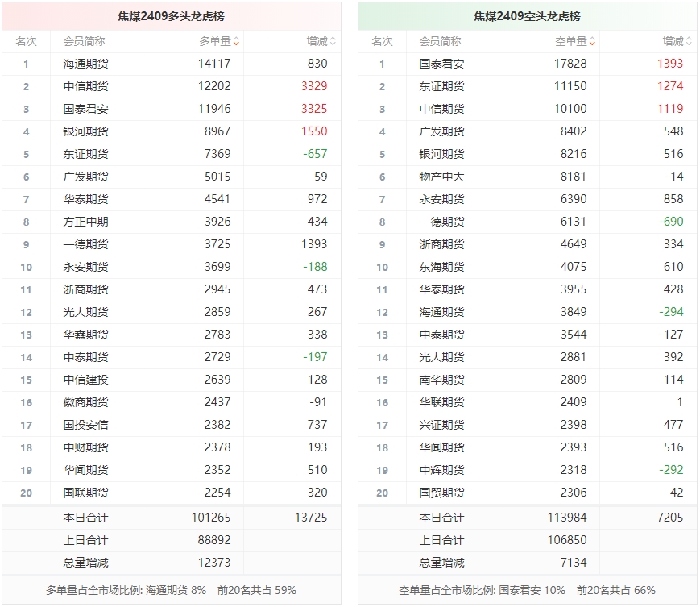Click long total change value 13725
This screenshot has height=607, width=700.
pos(311,518)
